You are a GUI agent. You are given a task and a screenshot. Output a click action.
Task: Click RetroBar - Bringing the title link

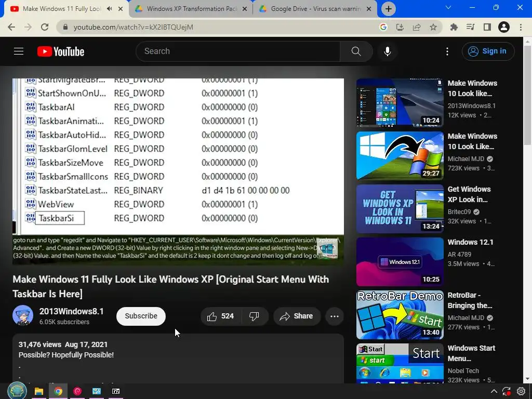click(470, 300)
